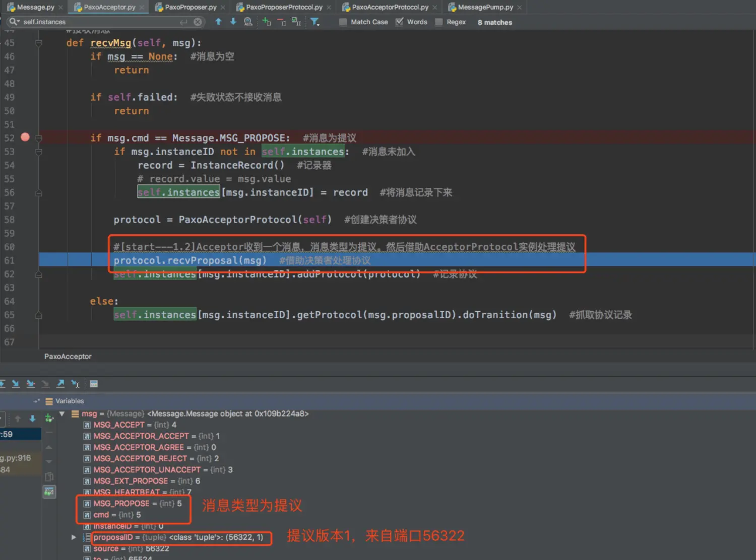Image resolution: width=756 pixels, height=560 pixels.
Task: Enable the Regex checkbox
Action: point(438,22)
